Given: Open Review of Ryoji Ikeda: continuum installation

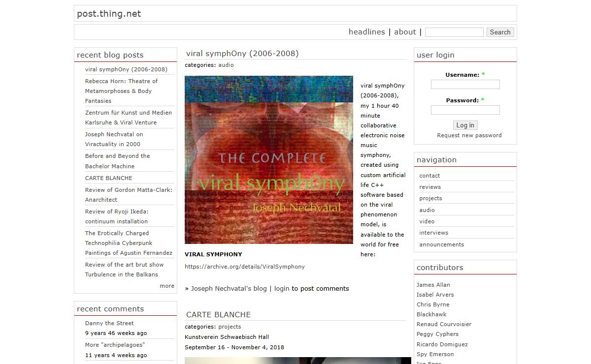Looking at the screenshot, I should (x=117, y=216).
